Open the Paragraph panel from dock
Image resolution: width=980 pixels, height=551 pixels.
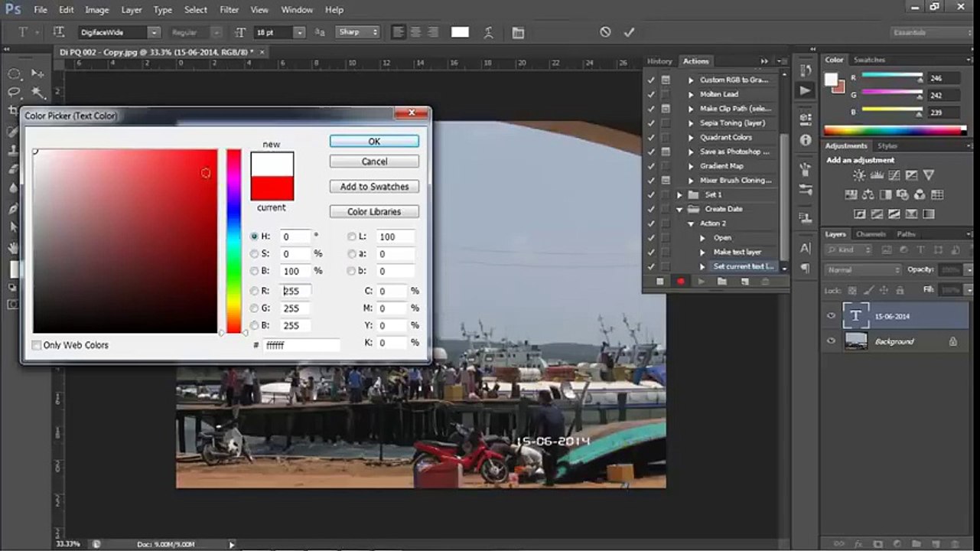[806, 268]
